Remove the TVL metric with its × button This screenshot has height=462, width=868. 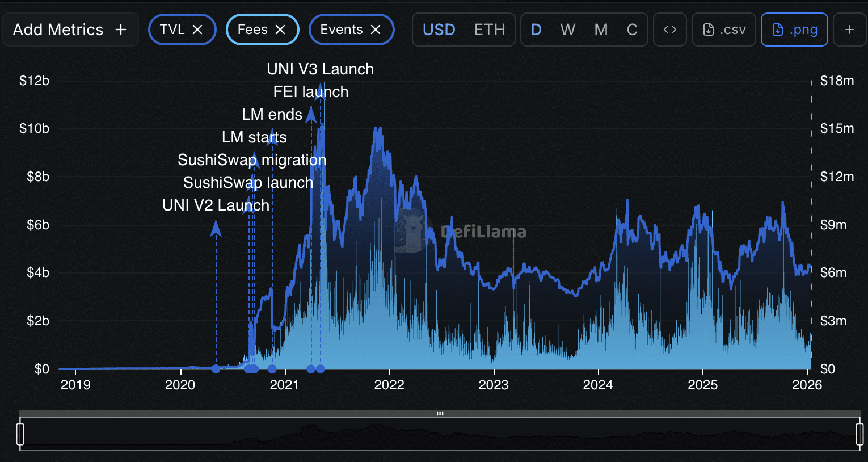click(199, 30)
